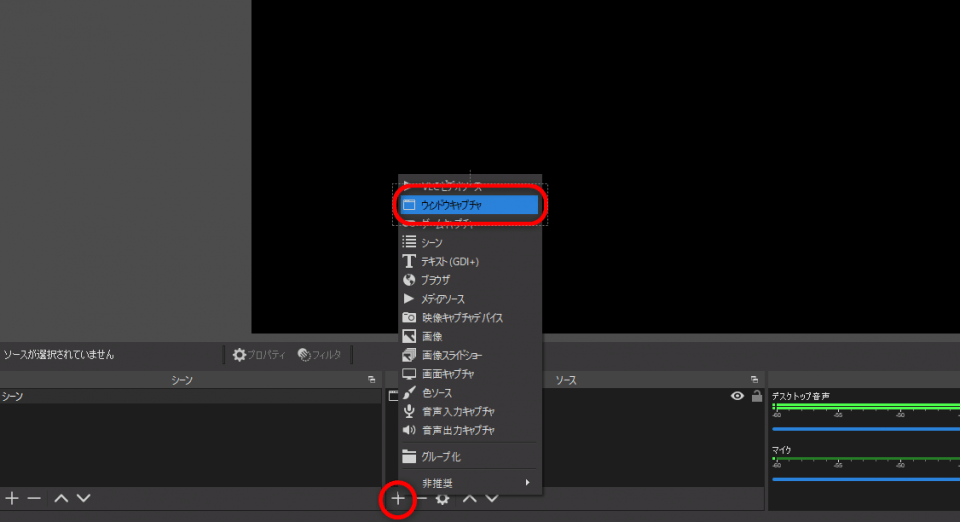Click the add source plus button
Screen dimensions: 960x522
397,498
